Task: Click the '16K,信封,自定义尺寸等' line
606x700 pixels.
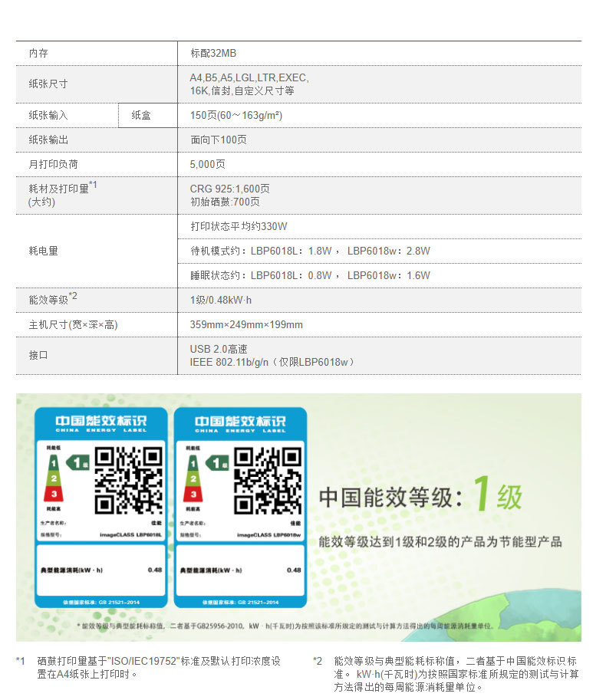Action: tap(242, 90)
